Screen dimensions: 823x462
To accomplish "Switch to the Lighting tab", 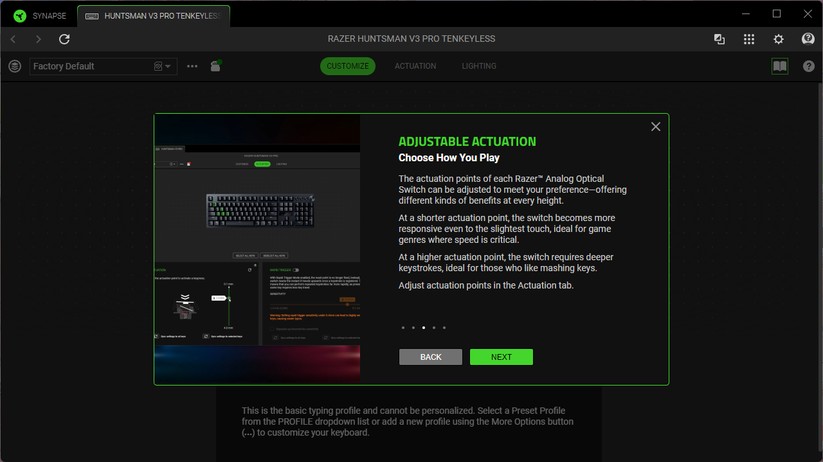I will 478,66.
